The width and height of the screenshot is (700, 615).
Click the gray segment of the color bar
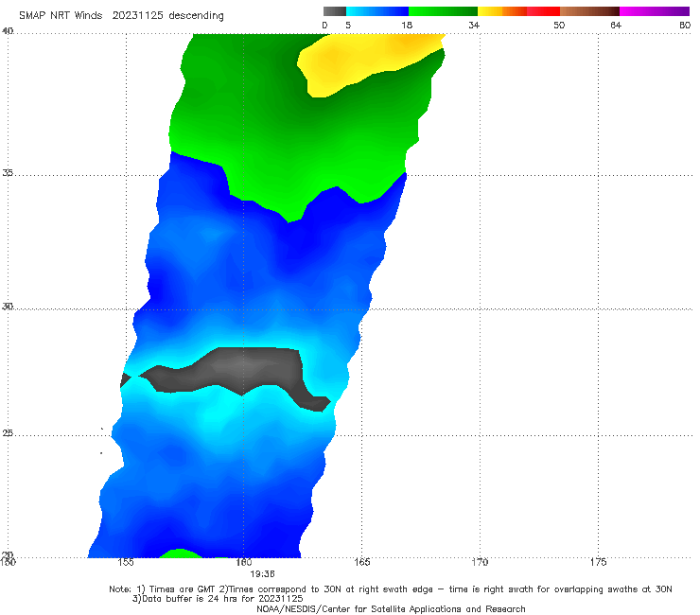tap(334, 11)
